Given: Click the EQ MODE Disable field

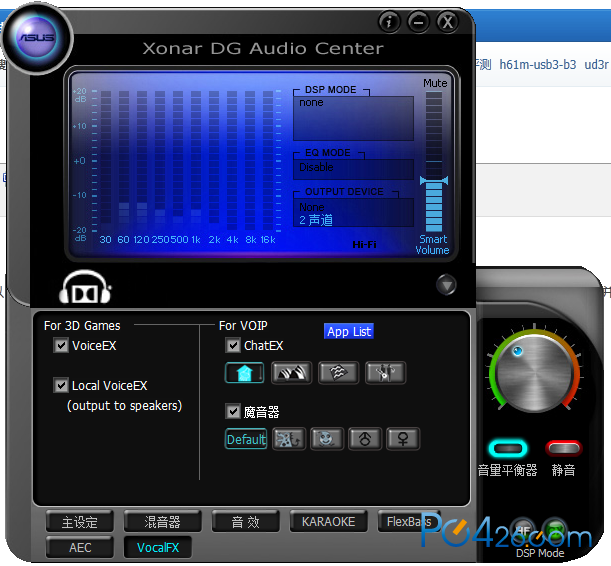Looking at the screenshot, I should pyautogui.click(x=353, y=169).
